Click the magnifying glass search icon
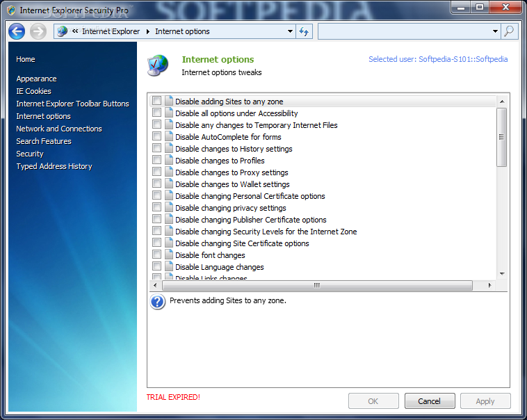Screen dimensions: 527x420 tap(509, 31)
